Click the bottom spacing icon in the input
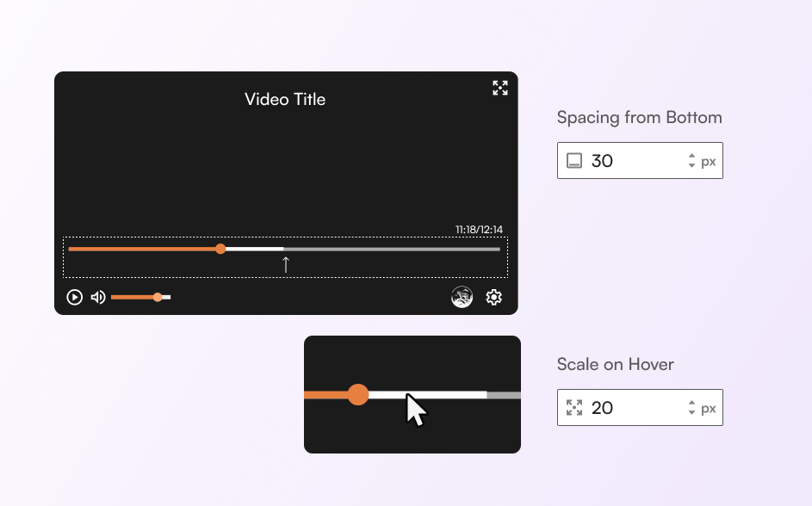812x506 pixels. click(574, 160)
